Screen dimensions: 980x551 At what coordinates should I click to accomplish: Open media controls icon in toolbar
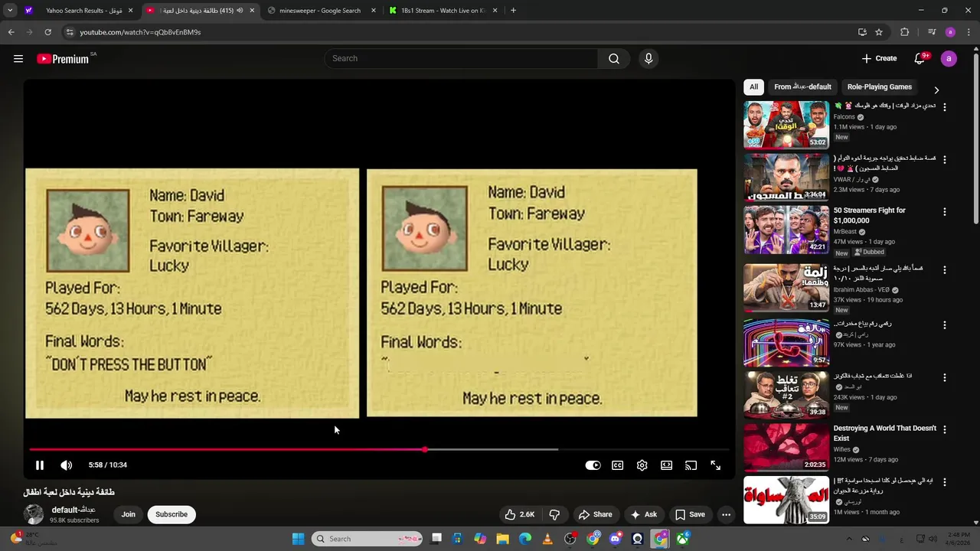tap(932, 32)
